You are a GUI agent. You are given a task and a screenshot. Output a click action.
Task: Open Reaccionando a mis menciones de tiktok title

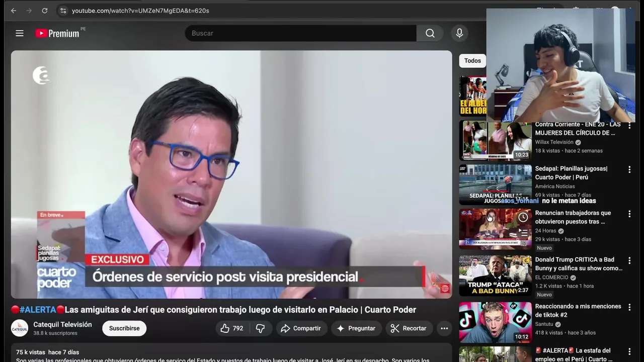(578, 311)
